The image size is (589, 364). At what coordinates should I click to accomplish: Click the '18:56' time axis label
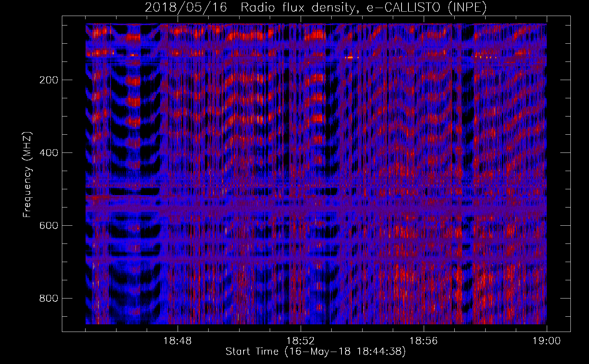423,341
